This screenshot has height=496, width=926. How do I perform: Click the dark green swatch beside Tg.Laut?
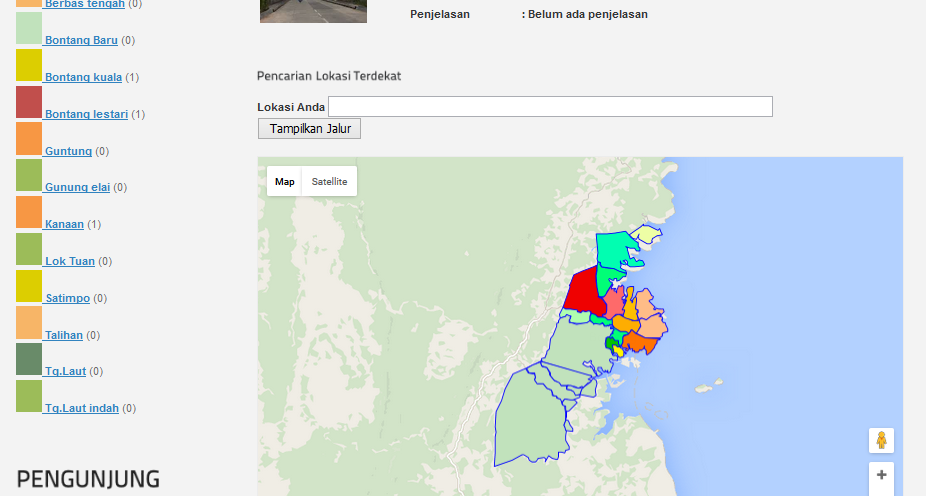pyautogui.click(x=29, y=360)
